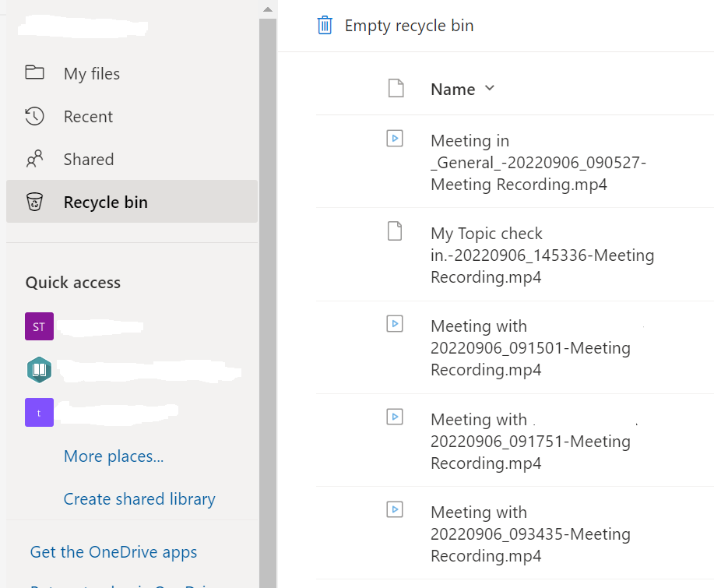Click the purple 't' quick access icon
This screenshot has height=588, width=714.
[x=39, y=412]
